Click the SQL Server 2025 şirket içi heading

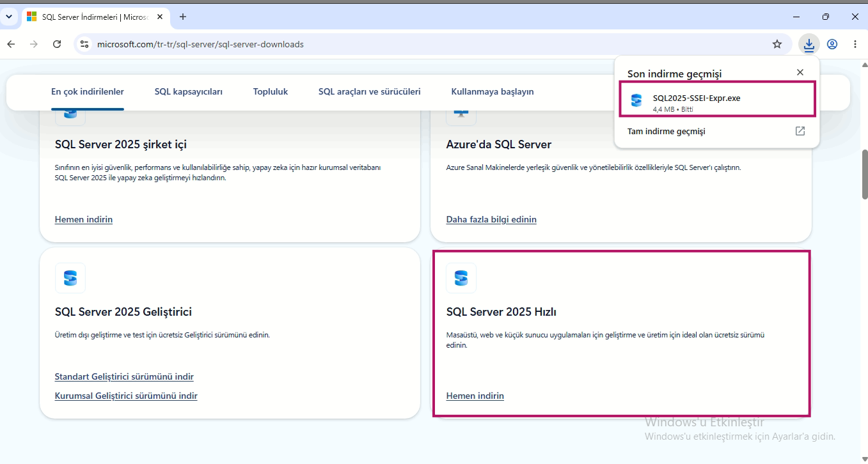coord(121,144)
